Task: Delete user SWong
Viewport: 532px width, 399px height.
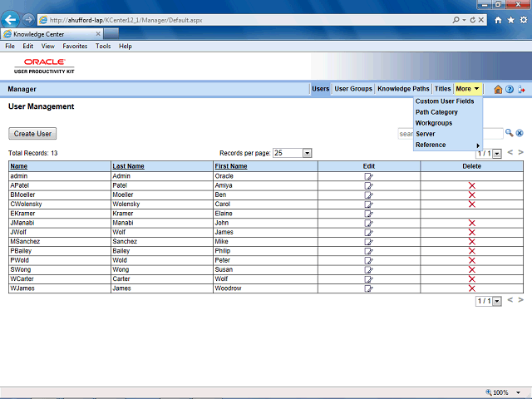Action: click(471, 269)
